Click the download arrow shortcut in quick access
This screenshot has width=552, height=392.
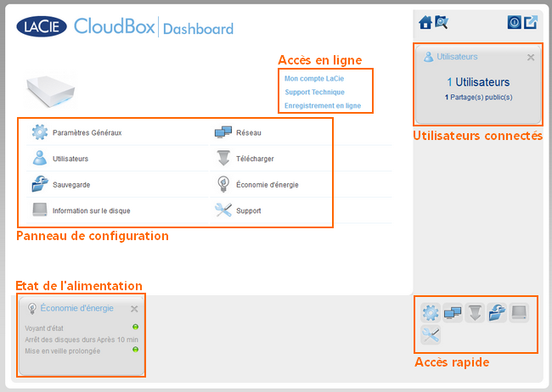pos(475,313)
